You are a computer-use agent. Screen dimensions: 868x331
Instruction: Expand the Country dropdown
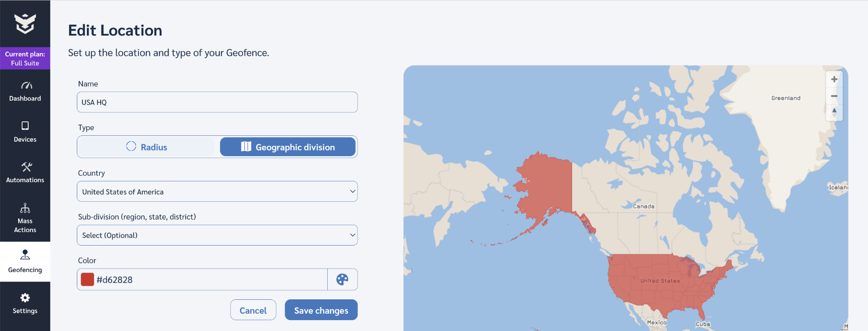(217, 191)
